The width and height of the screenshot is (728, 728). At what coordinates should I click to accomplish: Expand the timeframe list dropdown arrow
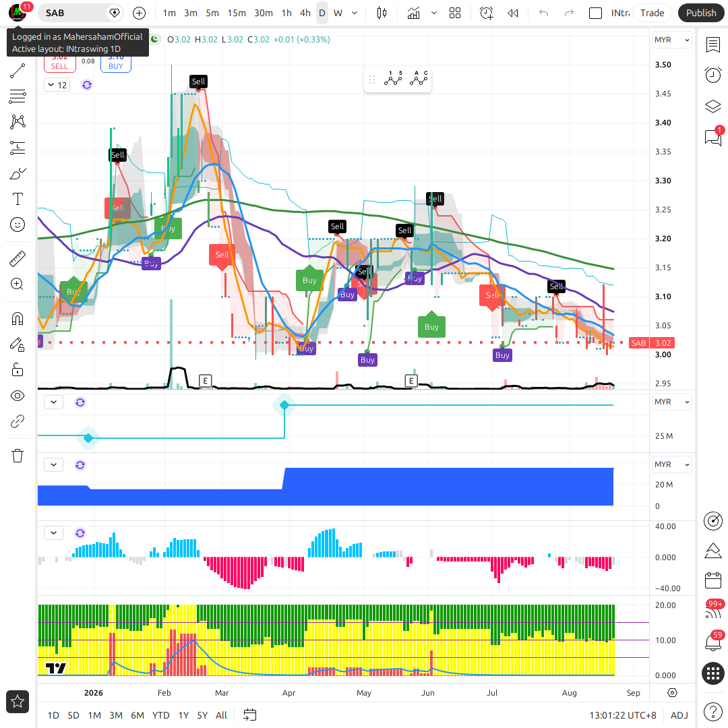tap(355, 13)
